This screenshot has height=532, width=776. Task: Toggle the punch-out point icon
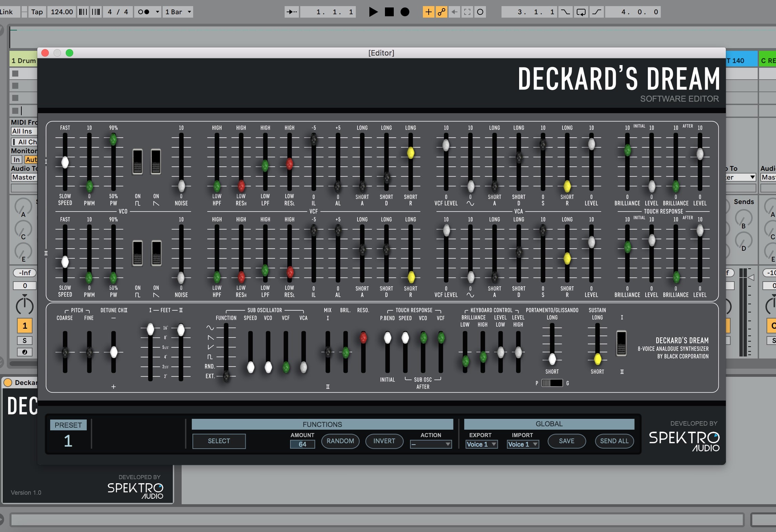(x=597, y=12)
